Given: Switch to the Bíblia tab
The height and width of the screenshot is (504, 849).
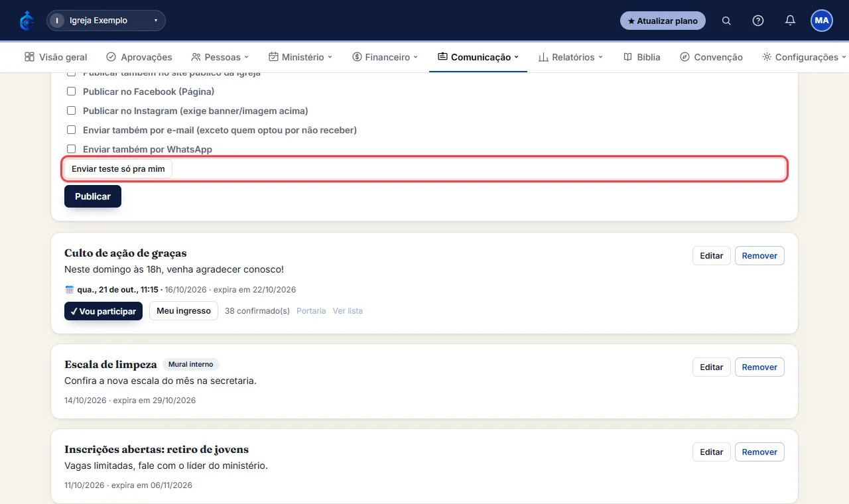Looking at the screenshot, I should (642, 57).
